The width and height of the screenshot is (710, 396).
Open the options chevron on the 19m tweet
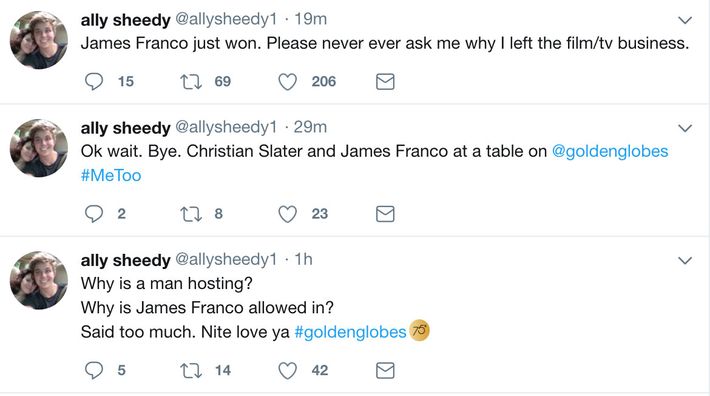pyautogui.click(x=685, y=20)
